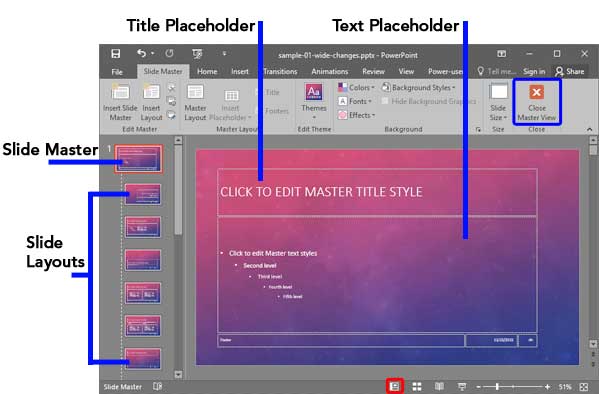Select the third slide layout thumbnail
The image size is (599, 394).
click(x=142, y=260)
